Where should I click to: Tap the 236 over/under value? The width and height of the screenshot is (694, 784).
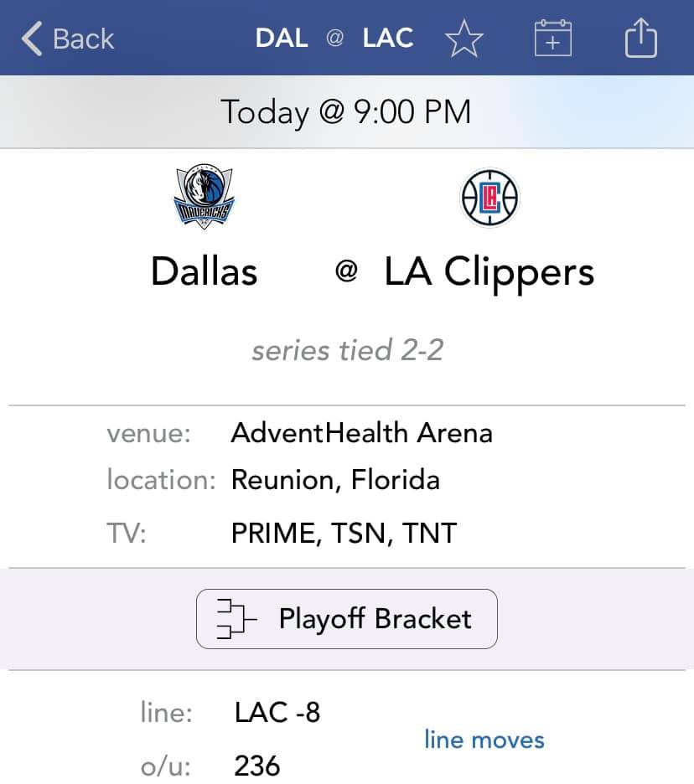pyautogui.click(x=257, y=766)
